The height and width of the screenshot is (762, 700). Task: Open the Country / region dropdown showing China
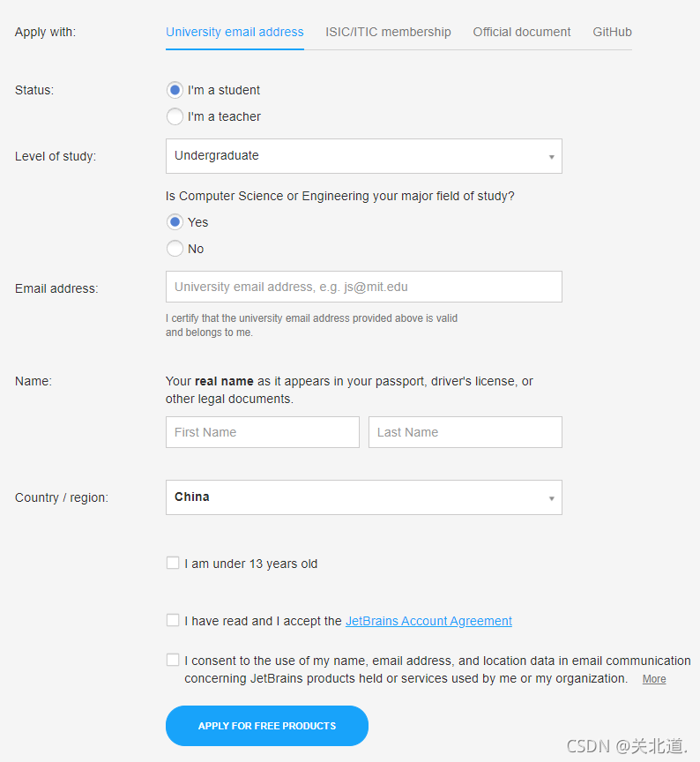(364, 497)
